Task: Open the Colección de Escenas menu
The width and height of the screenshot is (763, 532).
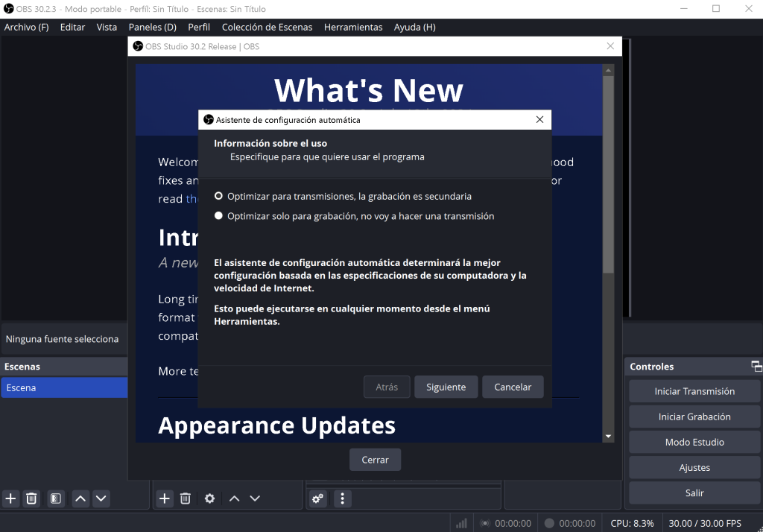Action: point(267,27)
